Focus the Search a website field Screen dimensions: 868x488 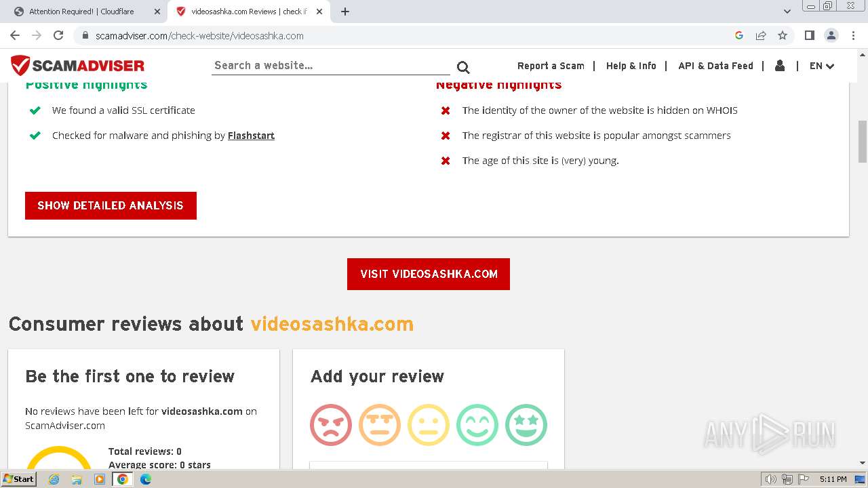click(x=330, y=66)
